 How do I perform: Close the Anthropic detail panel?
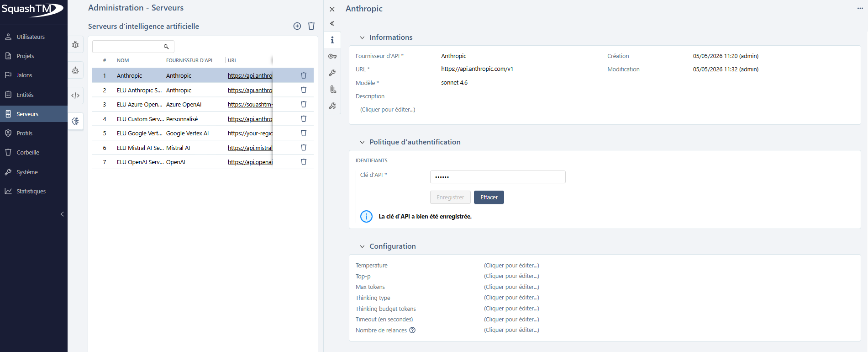pos(332,9)
